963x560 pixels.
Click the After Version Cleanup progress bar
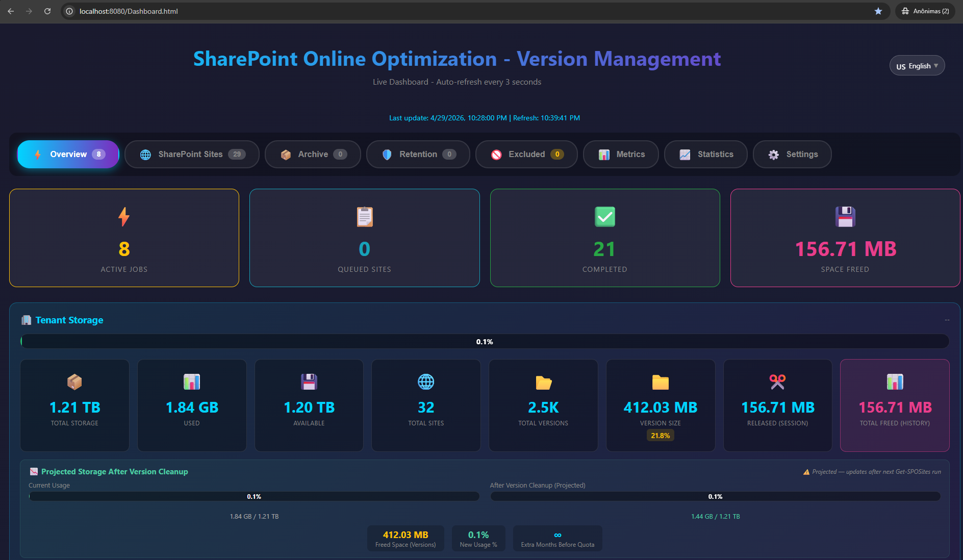(716, 496)
